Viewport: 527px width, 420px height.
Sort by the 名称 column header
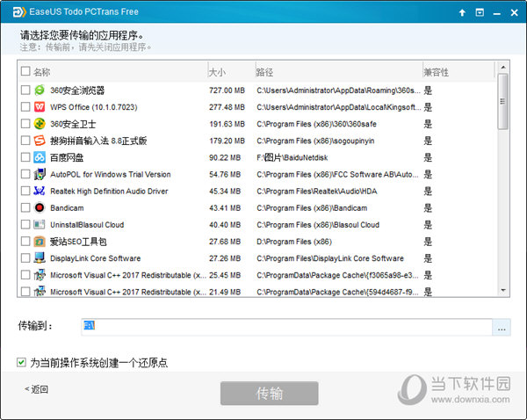(41, 72)
